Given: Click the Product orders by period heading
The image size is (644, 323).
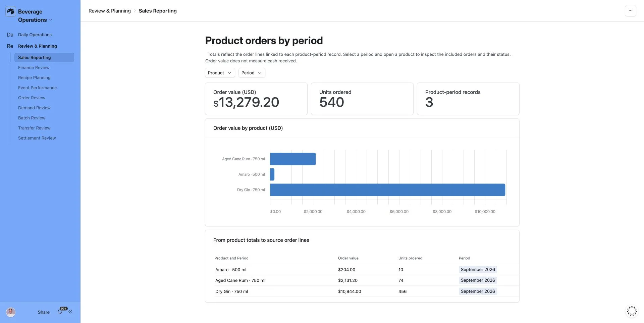Looking at the screenshot, I should click(x=264, y=41).
